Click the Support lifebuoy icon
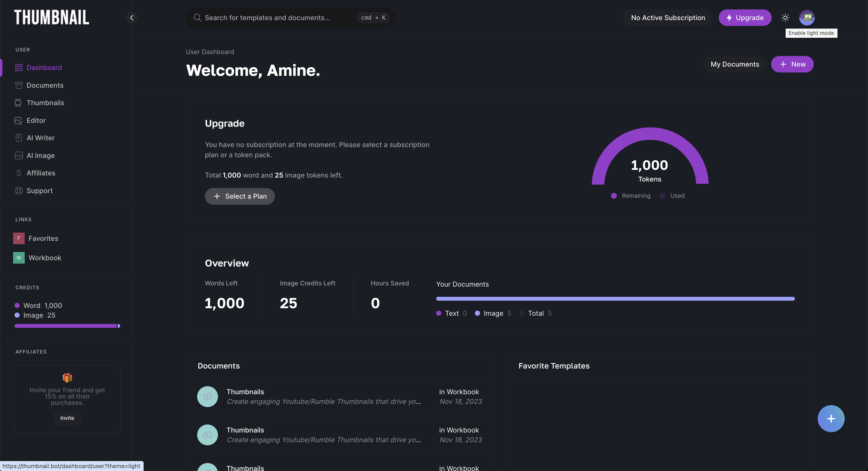Image resolution: width=868 pixels, height=471 pixels. 19,190
